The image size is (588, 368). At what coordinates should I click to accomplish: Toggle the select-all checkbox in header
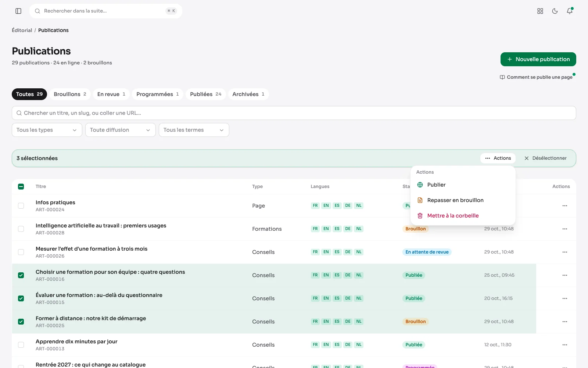click(x=21, y=187)
